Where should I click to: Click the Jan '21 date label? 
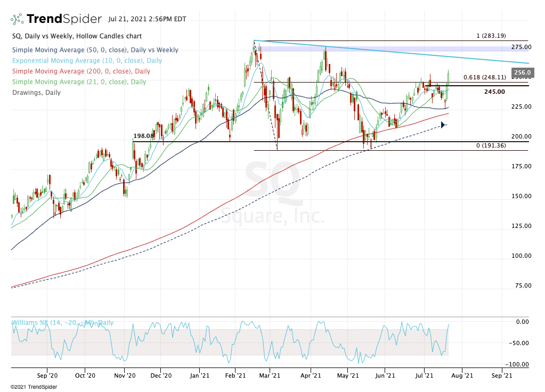point(199,375)
